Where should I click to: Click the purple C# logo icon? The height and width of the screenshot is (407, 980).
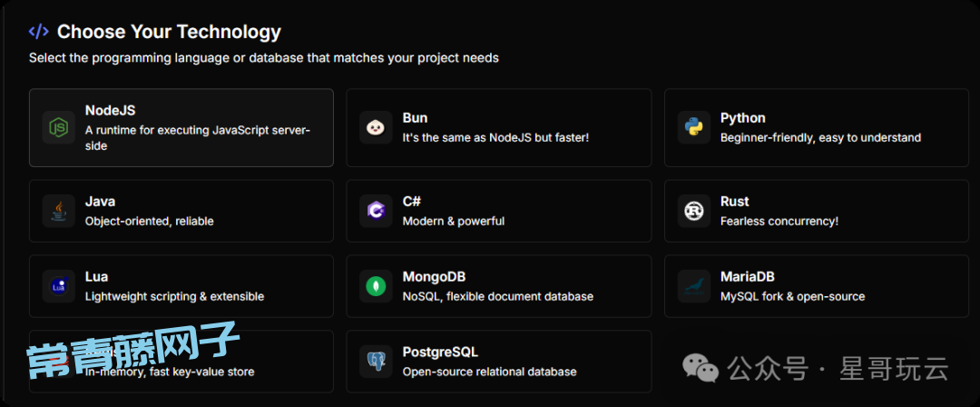tap(376, 211)
